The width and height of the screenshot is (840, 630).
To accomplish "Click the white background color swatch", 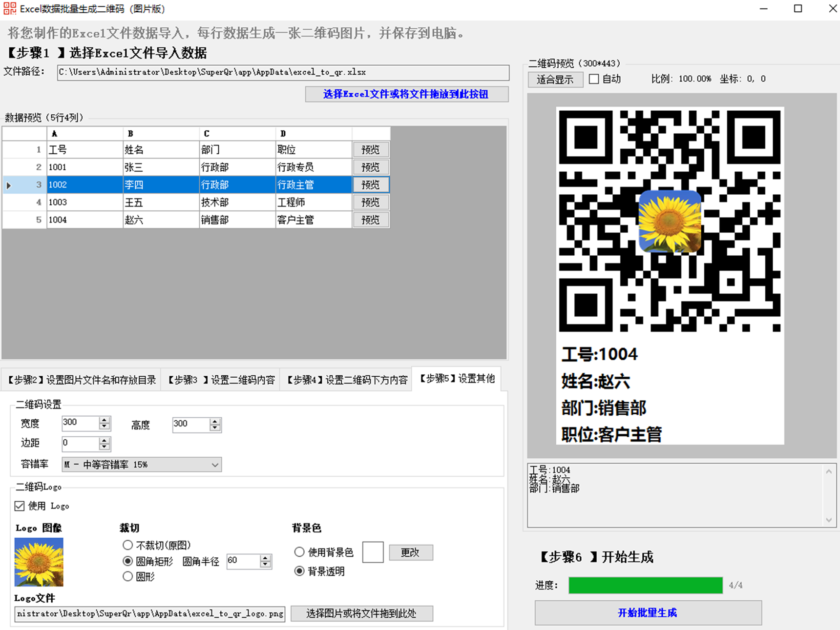I will 373,552.
